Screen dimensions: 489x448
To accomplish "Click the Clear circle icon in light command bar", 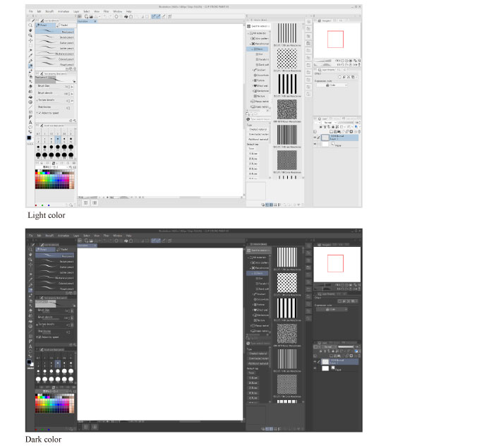I will coord(116,16).
